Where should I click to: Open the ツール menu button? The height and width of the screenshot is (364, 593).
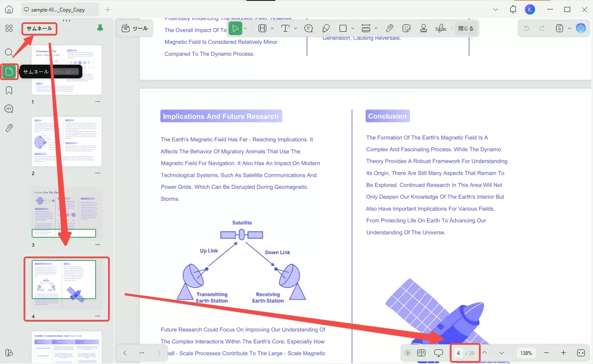tap(135, 28)
